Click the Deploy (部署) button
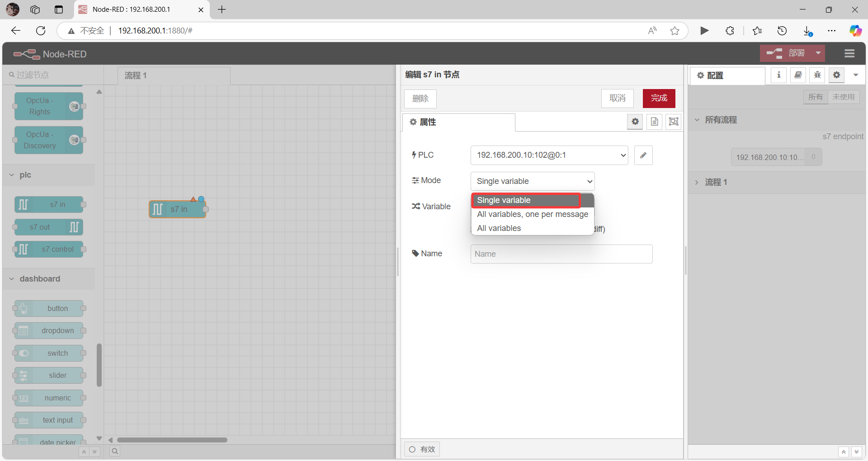This screenshot has height=461, width=868. tap(786, 53)
